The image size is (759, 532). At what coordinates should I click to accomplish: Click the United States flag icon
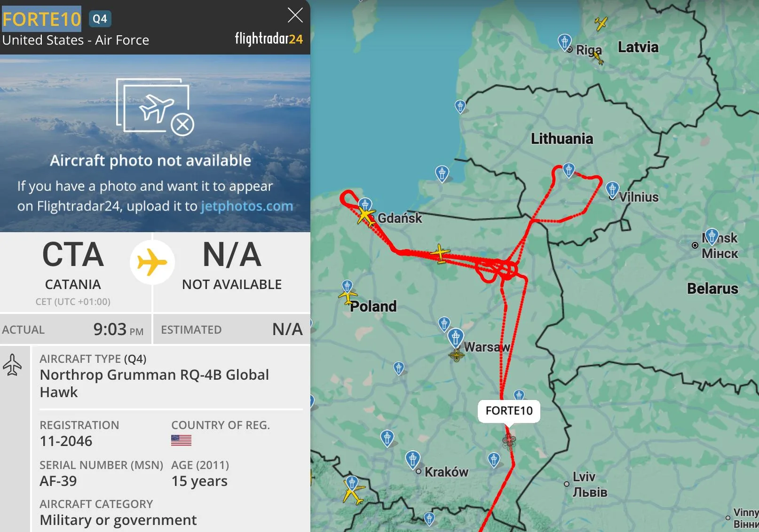point(181,440)
